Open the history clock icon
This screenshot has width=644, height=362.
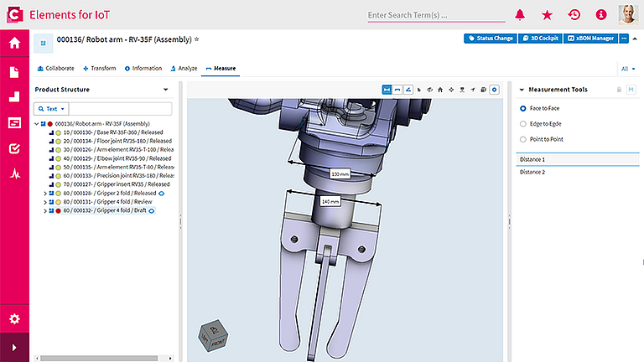point(574,15)
